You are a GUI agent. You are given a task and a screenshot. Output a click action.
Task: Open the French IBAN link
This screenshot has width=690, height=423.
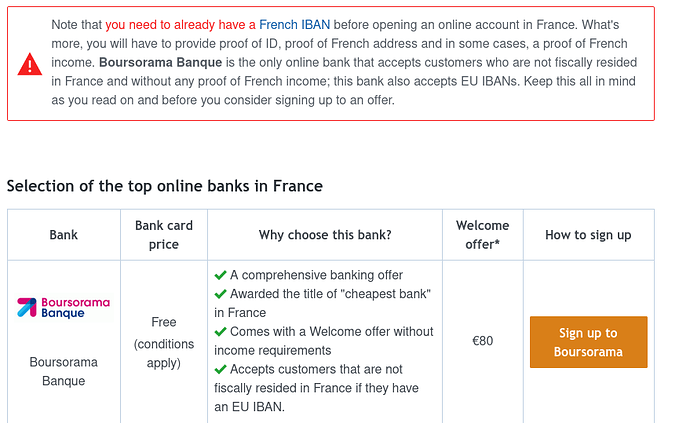click(294, 25)
